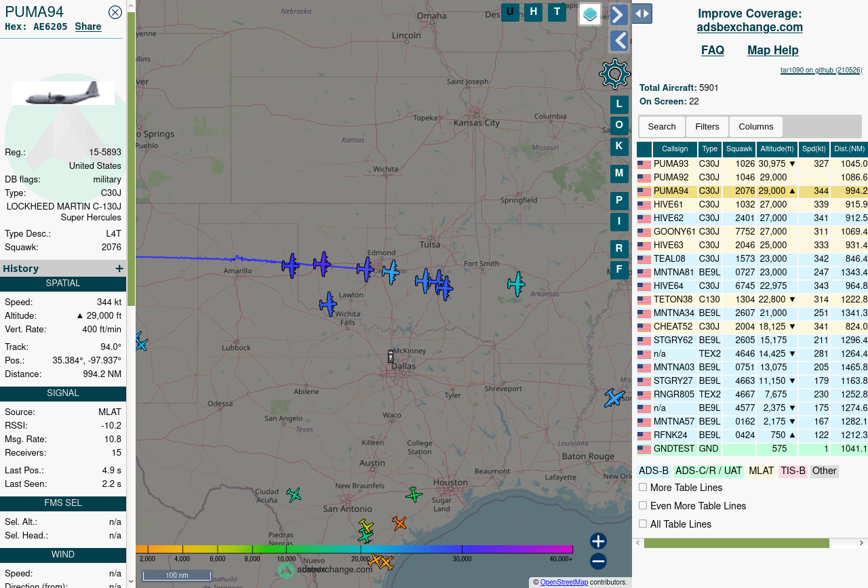Enable All Table Lines checkbox

tap(643, 524)
